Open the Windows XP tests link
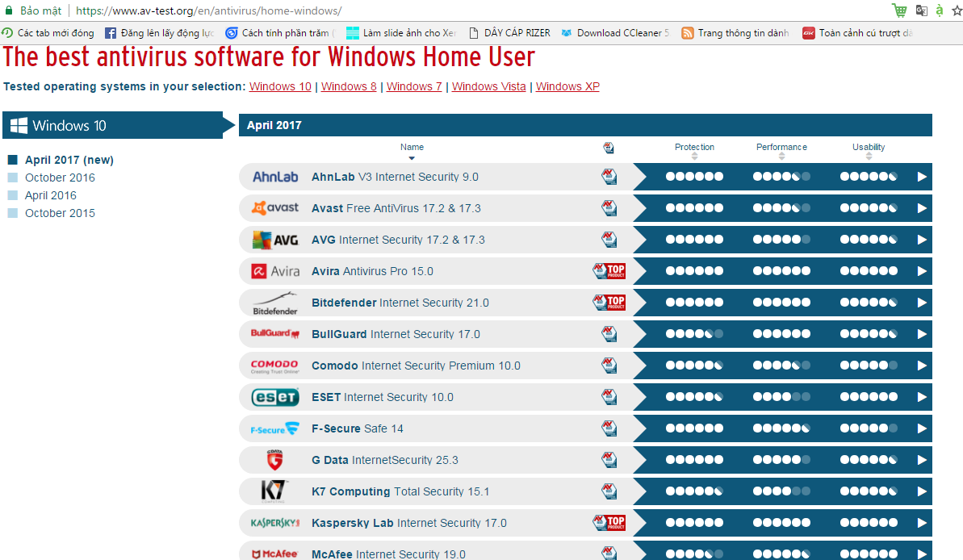The height and width of the screenshot is (560, 963). pos(567,86)
